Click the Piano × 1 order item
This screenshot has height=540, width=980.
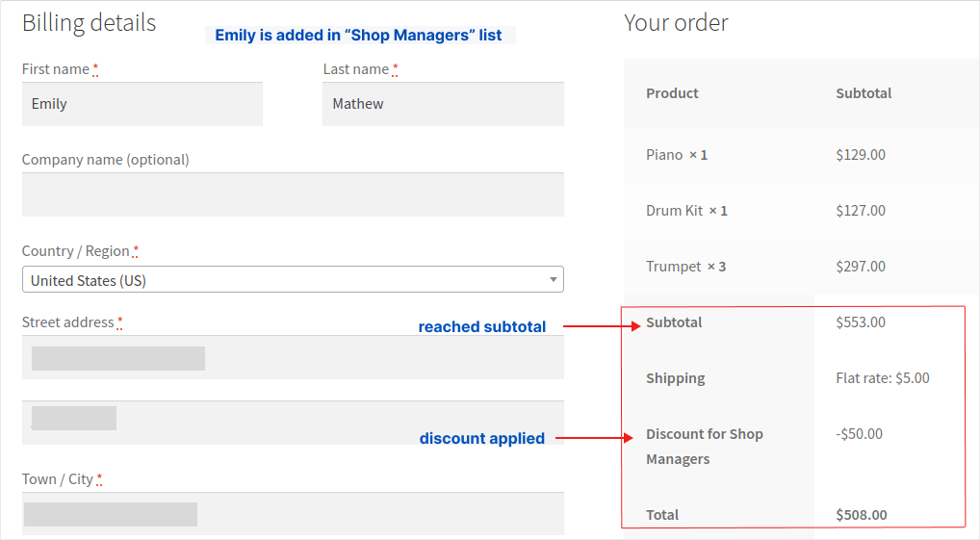click(677, 155)
